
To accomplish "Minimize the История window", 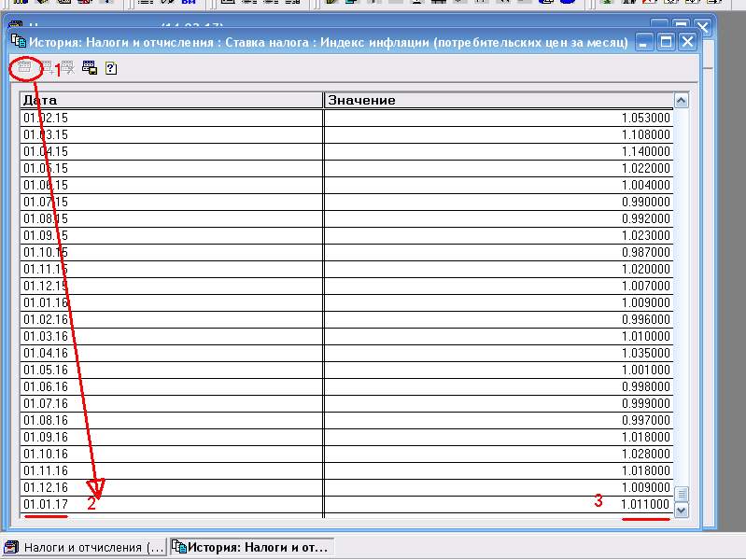I will (x=643, y=42).
